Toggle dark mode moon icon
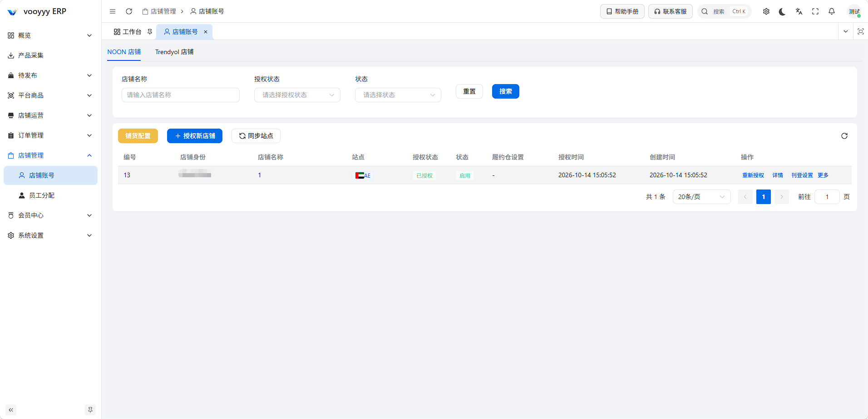The width and height of the screenshot is (868, 419). (782, 11)
